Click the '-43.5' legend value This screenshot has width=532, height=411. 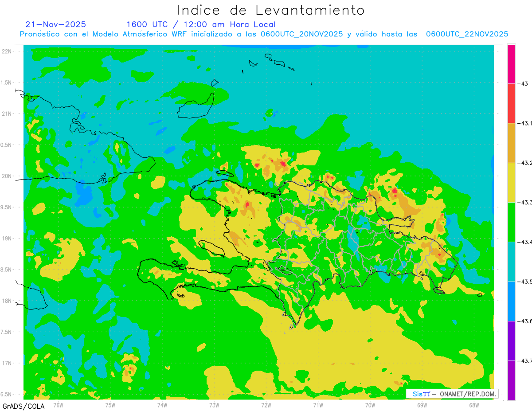525,282
